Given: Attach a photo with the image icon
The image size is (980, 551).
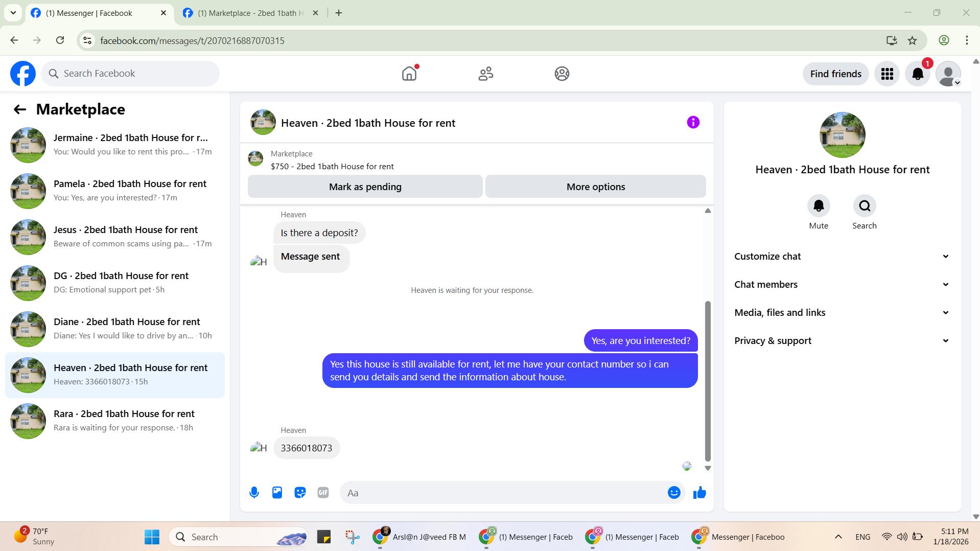Looking at the screenshot, I should (277, 493).
